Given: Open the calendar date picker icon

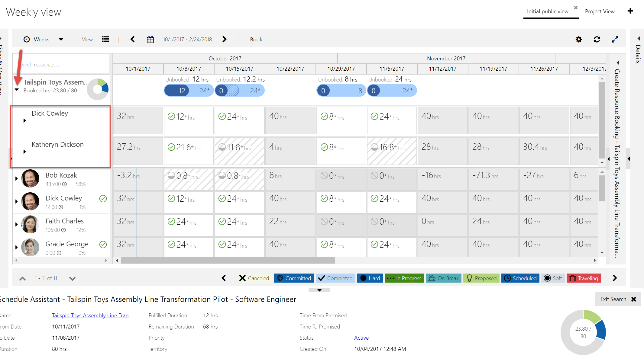Looking at the screenshot, I should tap(150, 40).
